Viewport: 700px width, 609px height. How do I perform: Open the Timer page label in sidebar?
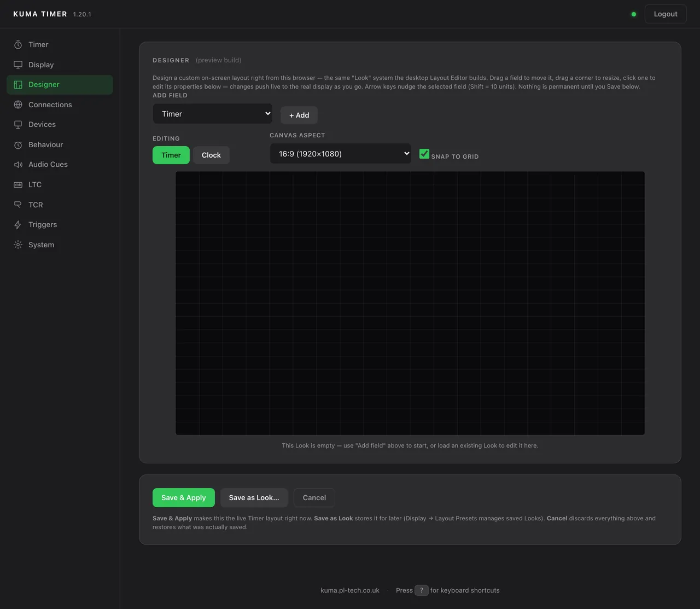[38, 44]
